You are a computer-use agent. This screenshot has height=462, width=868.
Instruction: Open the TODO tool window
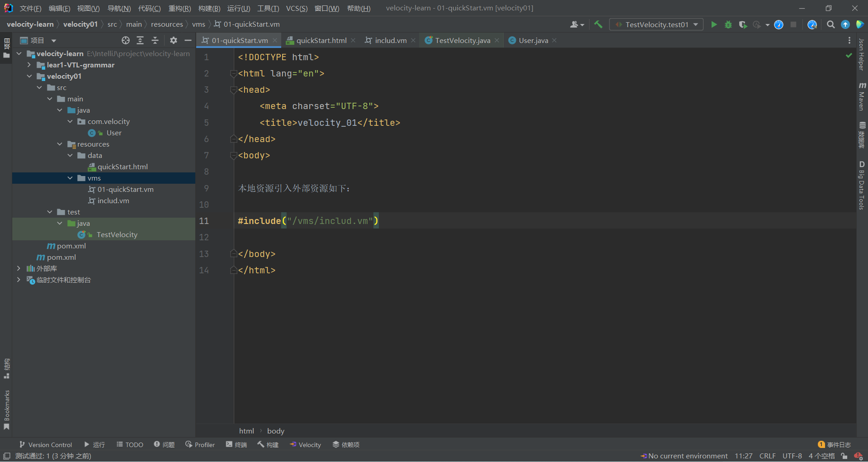pyautogui.click(x=130, y=445)
